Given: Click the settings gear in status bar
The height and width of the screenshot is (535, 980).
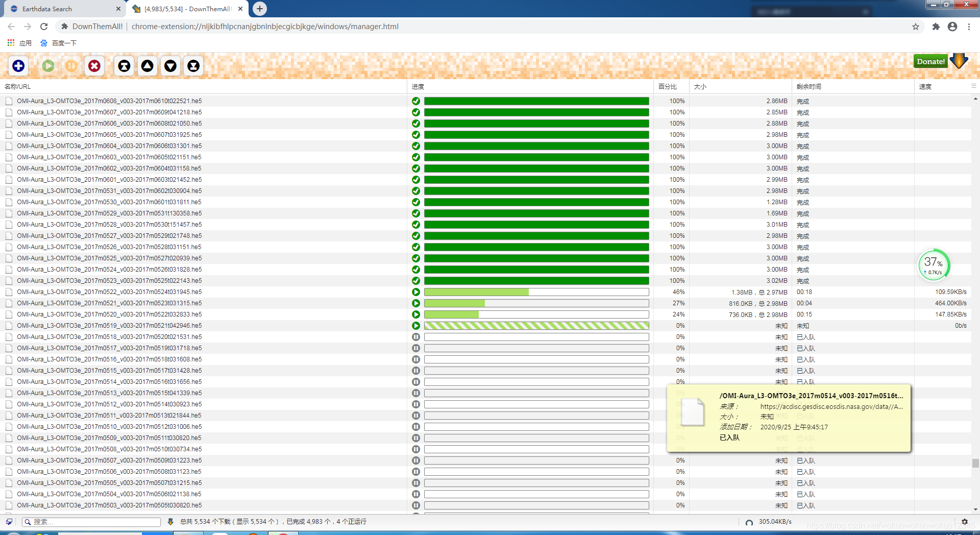Looking at the screenshot, I should coord(965,522).
